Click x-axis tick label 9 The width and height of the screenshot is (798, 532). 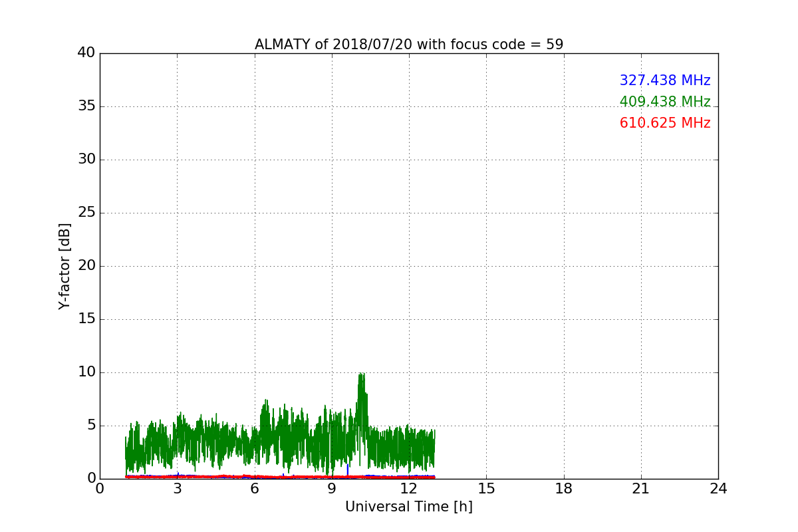(332, 489)
